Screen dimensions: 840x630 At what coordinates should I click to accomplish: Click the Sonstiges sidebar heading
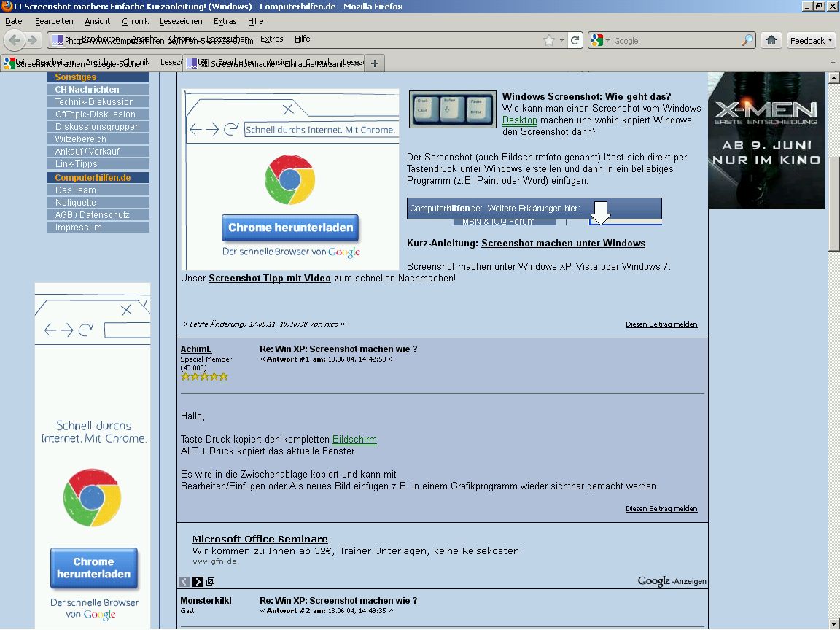click(x=98, y=77)
